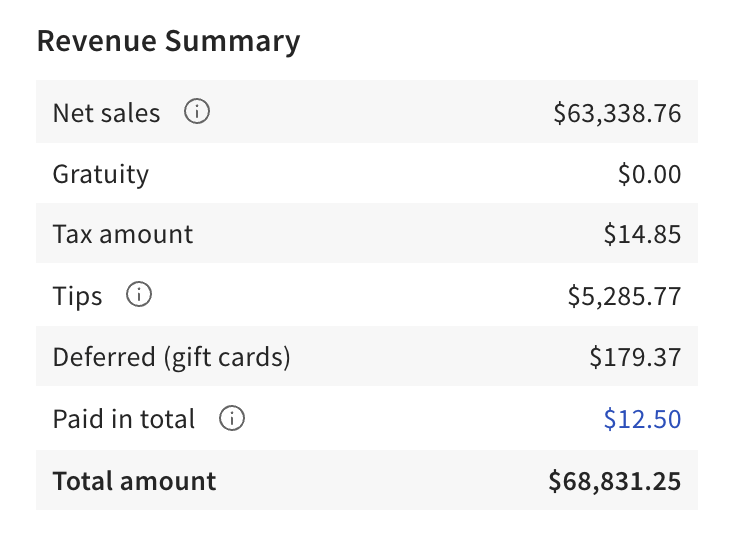
Task: Click the Gratuity row label
Action: point(100,174)
